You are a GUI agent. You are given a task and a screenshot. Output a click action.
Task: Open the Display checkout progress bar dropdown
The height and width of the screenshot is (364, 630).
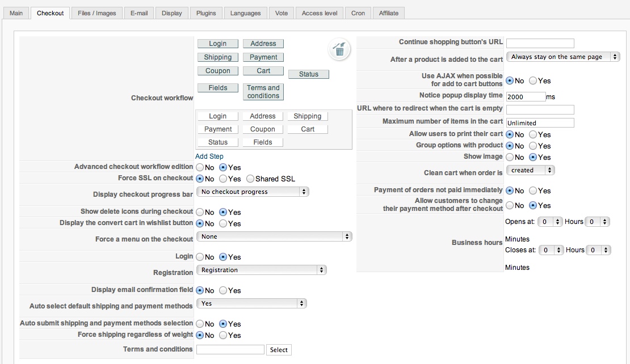(252, 192)
